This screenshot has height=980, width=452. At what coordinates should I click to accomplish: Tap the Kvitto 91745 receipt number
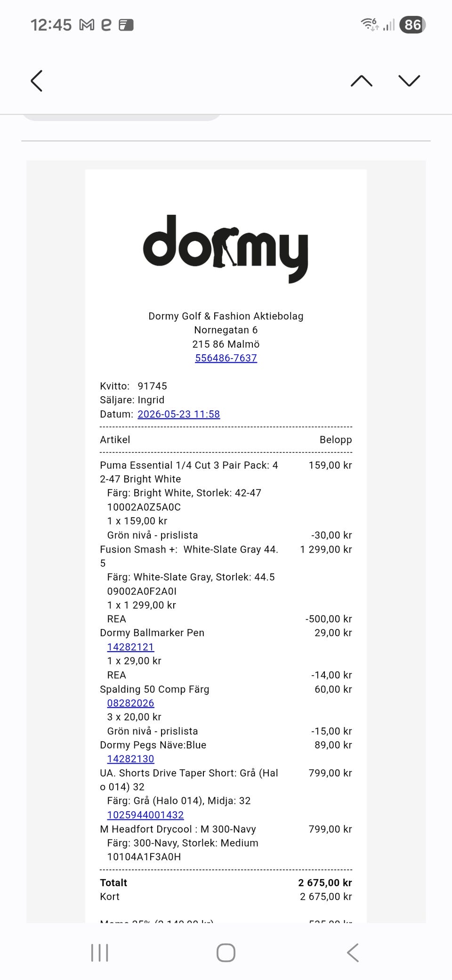point(134,386)
